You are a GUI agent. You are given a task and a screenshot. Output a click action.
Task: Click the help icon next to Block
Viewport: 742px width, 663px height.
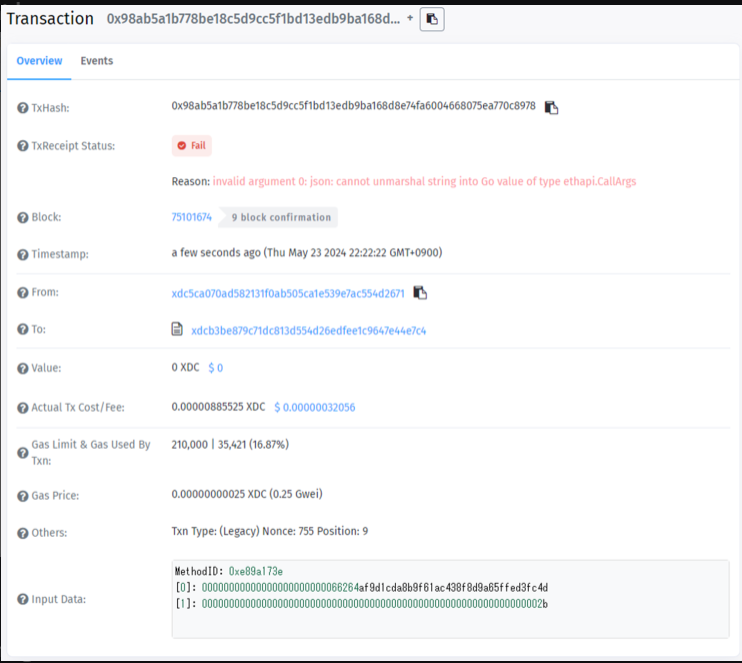click(x=23, y=217)
